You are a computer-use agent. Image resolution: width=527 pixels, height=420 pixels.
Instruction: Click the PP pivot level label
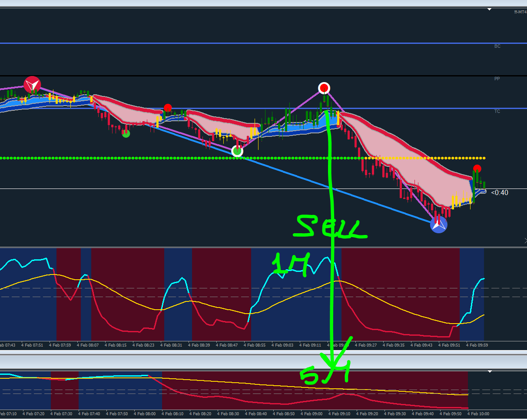[x=497, y=79]
